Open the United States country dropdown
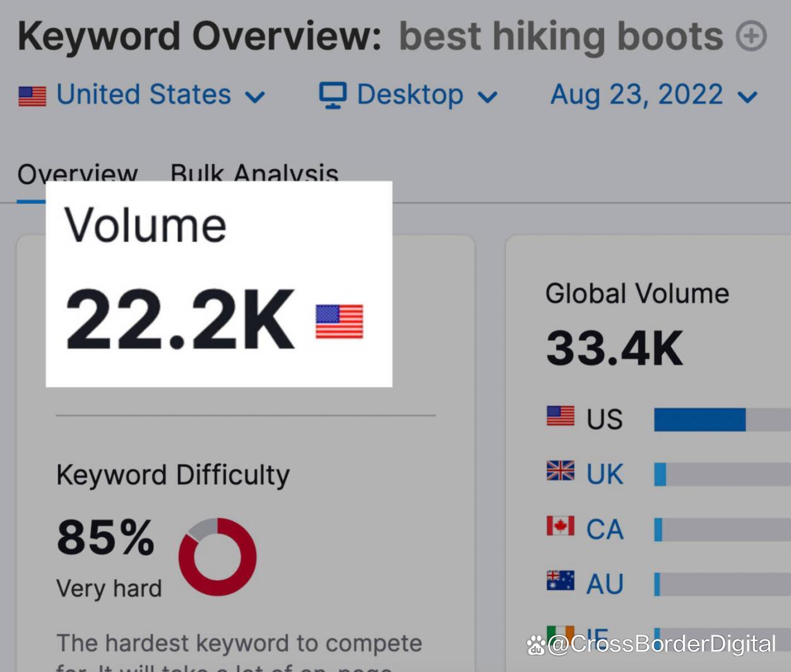791x672 pixels. tap(143, 95)
